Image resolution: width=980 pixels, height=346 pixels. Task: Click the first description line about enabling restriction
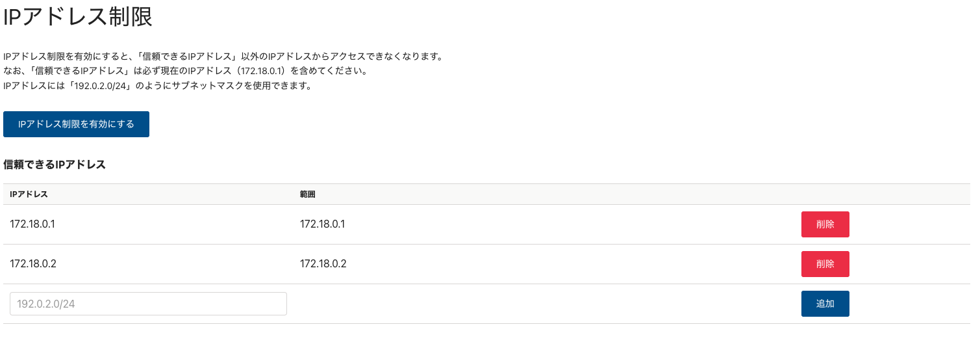click(223, 57)
